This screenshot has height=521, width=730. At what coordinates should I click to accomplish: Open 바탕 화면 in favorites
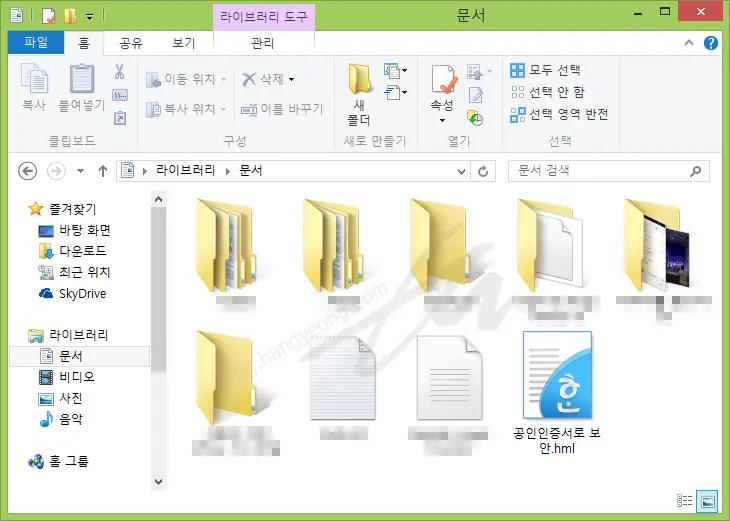74,230
